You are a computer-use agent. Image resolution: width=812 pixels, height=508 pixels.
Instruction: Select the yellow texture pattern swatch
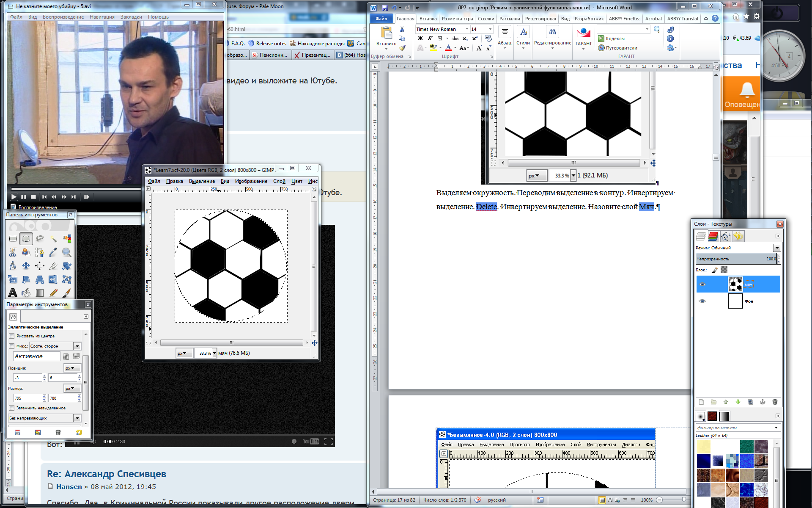click(x=704, y=447)
